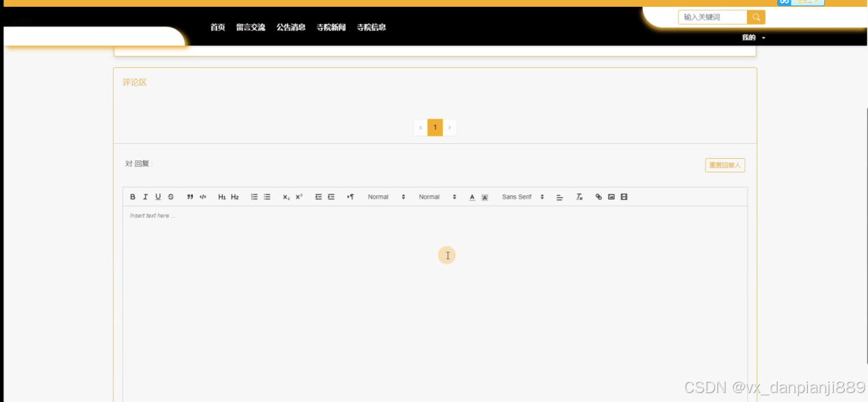Apply subscript formatting

pyautogui.click(x=287, y=197)
